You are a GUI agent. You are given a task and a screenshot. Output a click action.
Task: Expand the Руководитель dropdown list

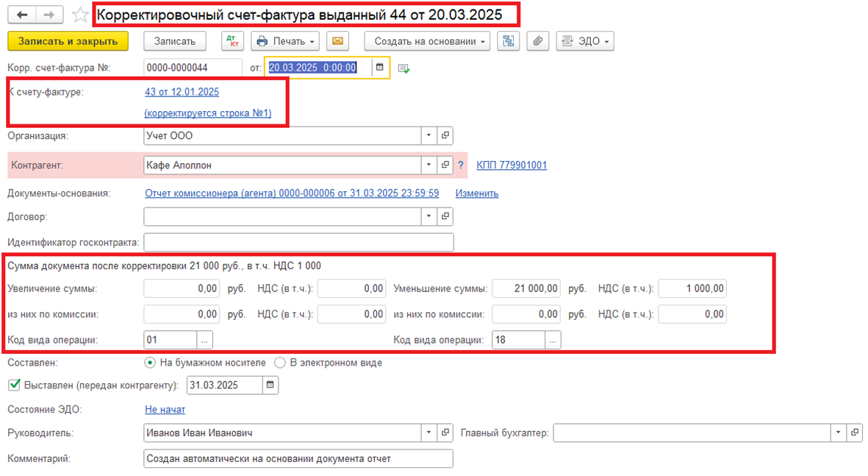point(429,433)
